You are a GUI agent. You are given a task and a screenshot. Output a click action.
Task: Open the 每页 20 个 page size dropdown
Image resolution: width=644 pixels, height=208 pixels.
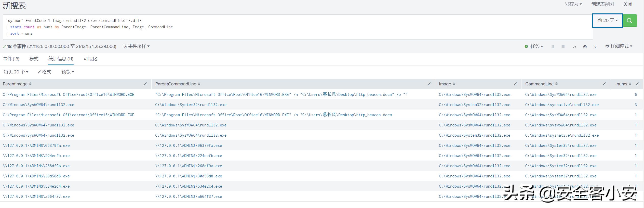pos(16,72)
